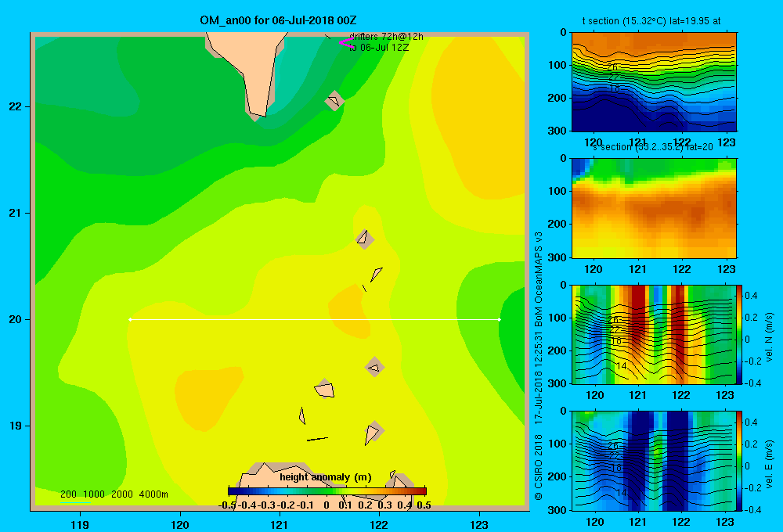Select the left endpoint of the white section line
Screen dimensions: 783x532
click(x=130, y=319)
